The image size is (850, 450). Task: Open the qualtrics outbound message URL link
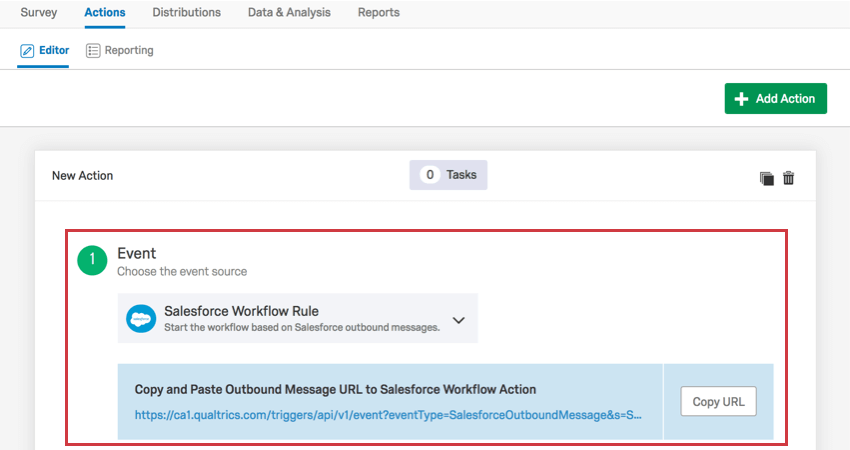tap(388, 415)
